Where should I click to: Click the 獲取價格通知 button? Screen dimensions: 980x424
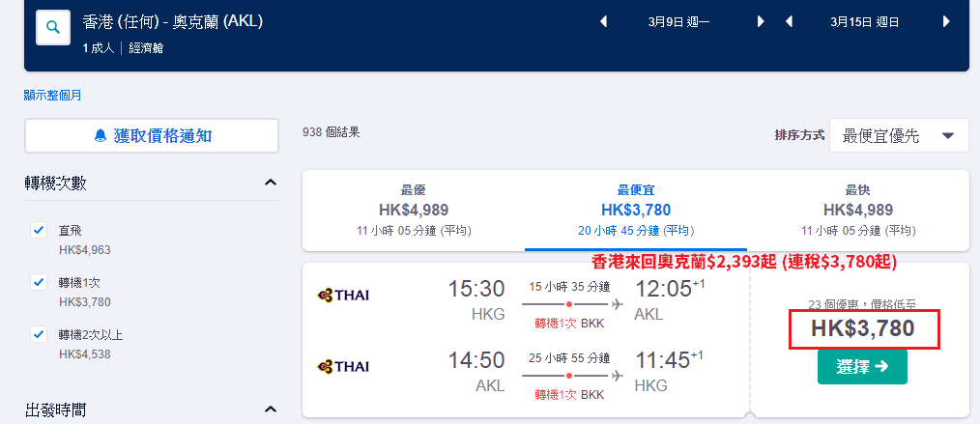tap(151, 135)
